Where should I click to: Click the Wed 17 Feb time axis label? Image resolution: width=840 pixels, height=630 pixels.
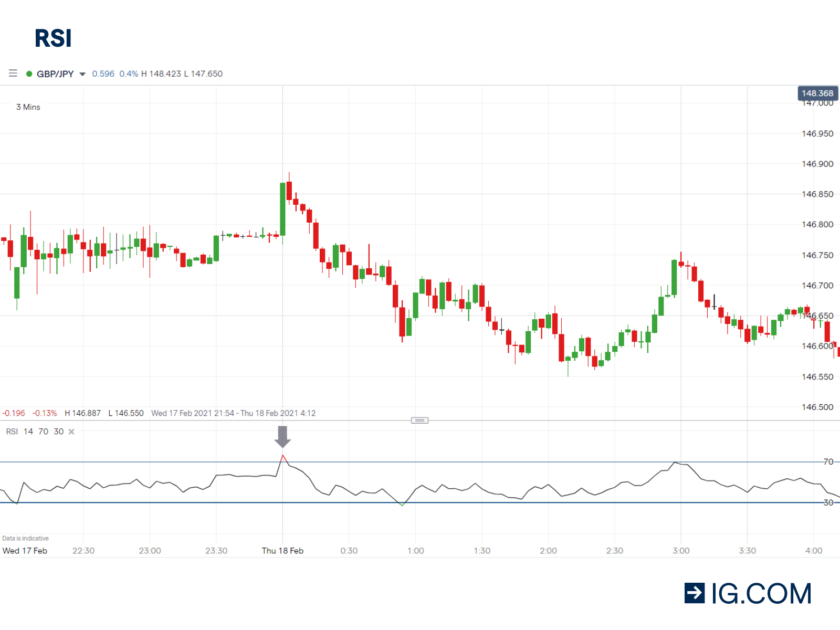[25, 551]
